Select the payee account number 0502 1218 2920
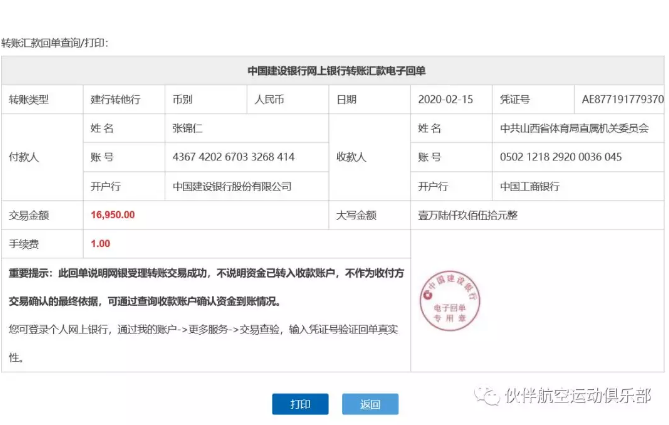 coord(561,157)
